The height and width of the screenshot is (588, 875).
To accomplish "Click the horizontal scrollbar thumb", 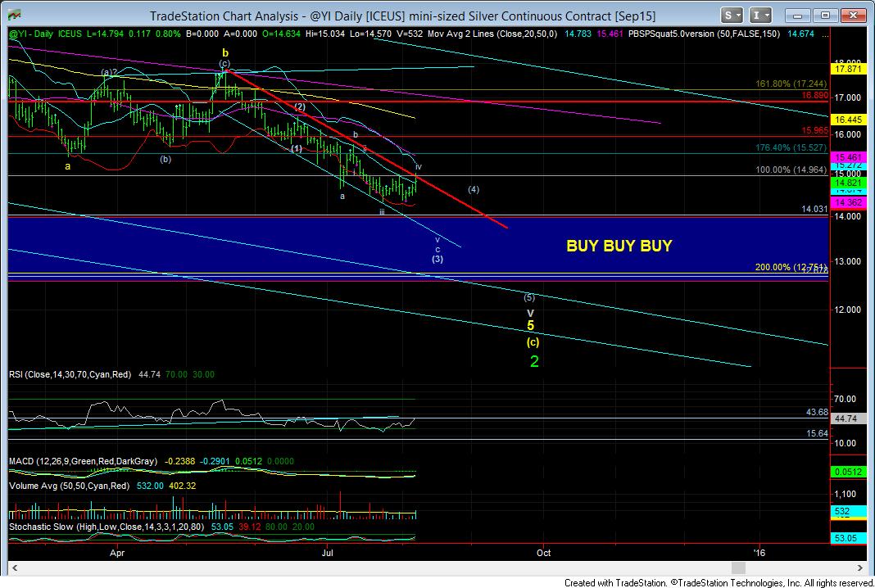I will 738,568.
